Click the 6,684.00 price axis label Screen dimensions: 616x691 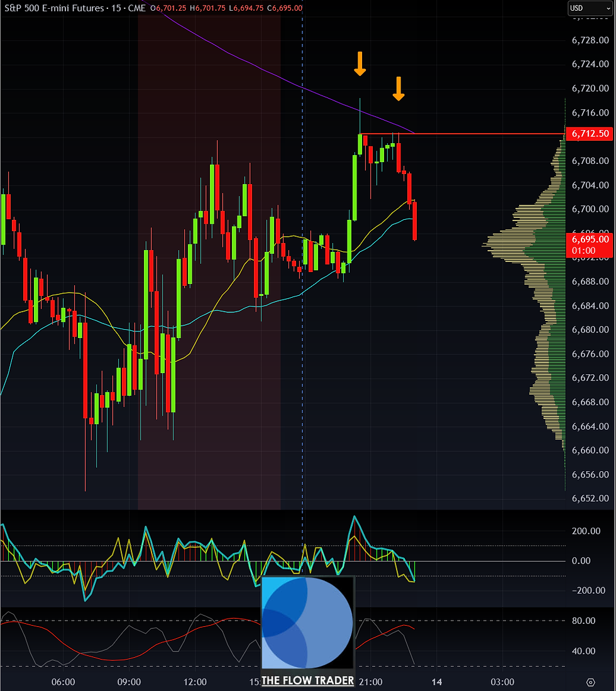click(590, 305)
